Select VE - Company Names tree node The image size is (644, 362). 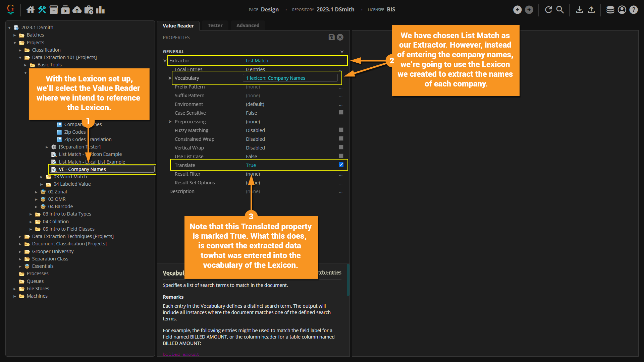[x=82, y=169]
